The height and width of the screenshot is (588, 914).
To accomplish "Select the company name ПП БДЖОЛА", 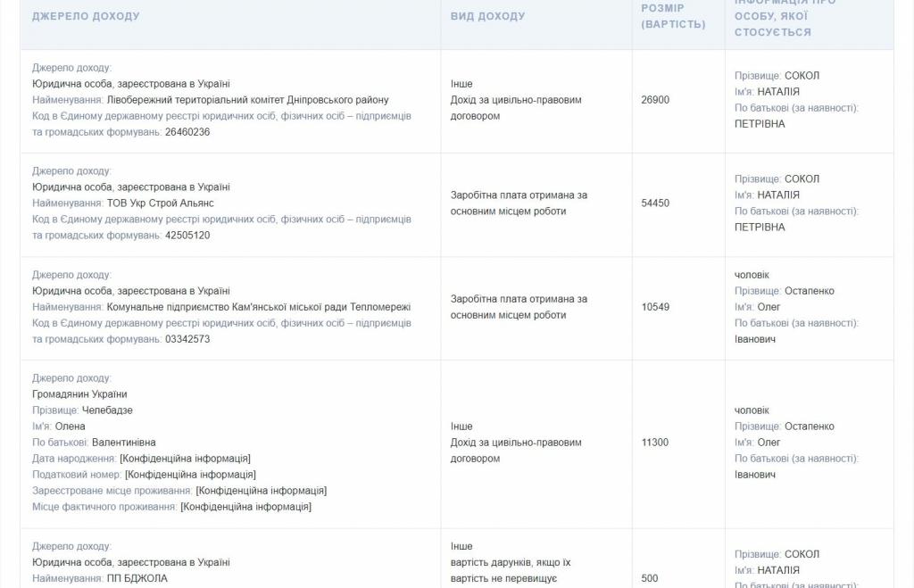I will (x=137, y=579).
